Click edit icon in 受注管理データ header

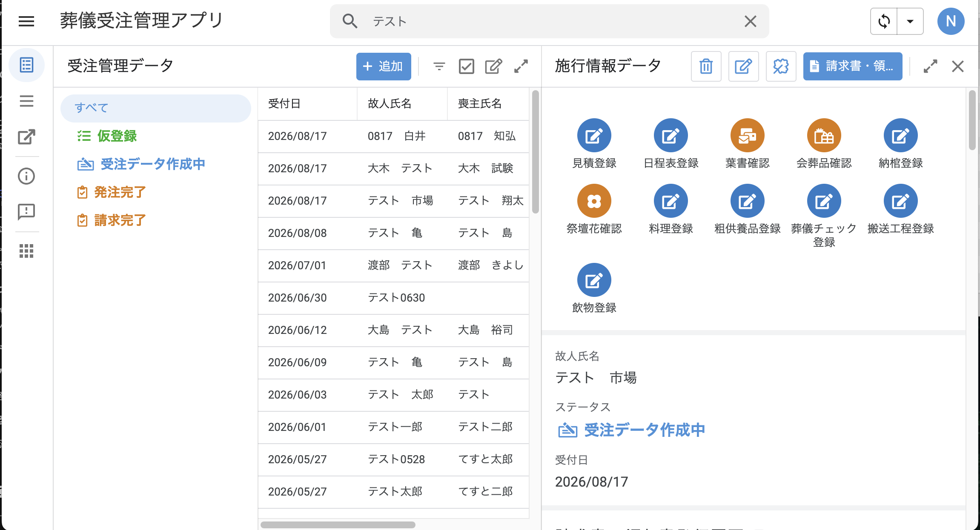pos(493,66)
